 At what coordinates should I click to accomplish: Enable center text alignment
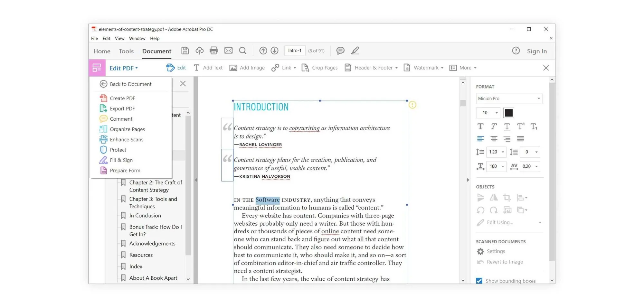click(494, 139)
